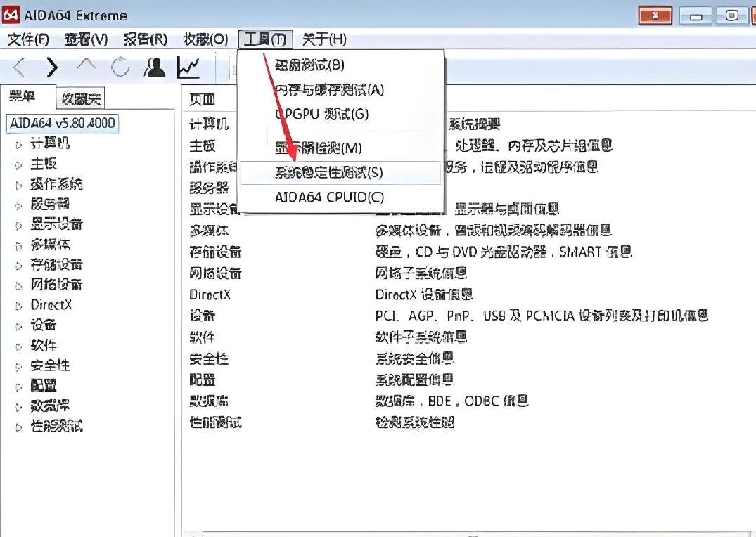The image size is (756, 537).
Task: Click the '数据库, BDE, ODBC 信息' description
Action: pos(451,401)
